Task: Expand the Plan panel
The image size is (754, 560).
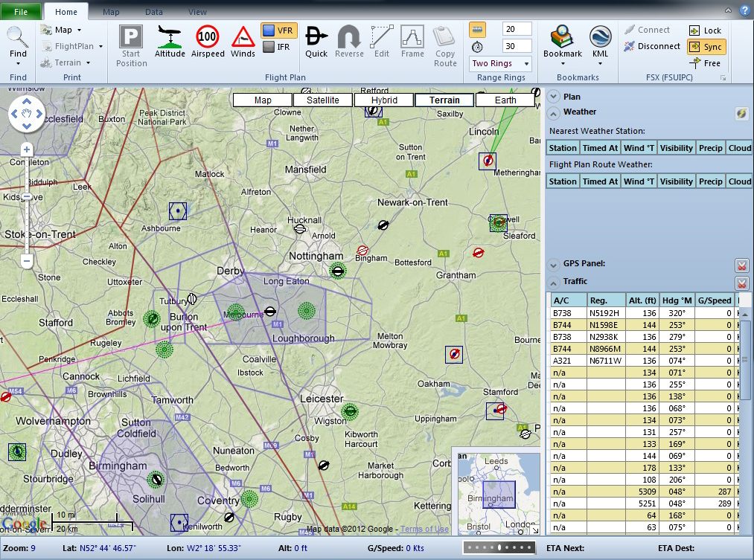Action: tap(554, 97)
